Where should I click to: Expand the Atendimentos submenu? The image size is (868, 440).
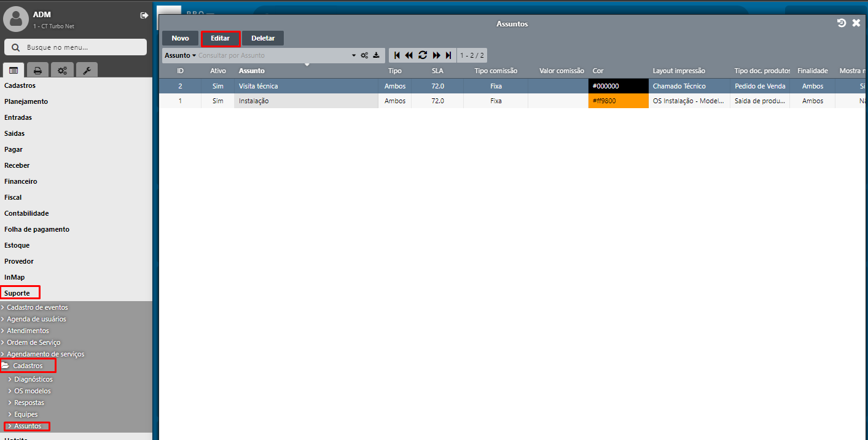tap(28, 331)
